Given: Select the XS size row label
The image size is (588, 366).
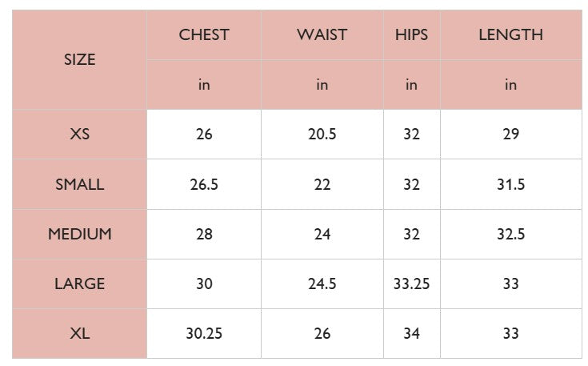Looking at the screenshot, I should 79,134.
